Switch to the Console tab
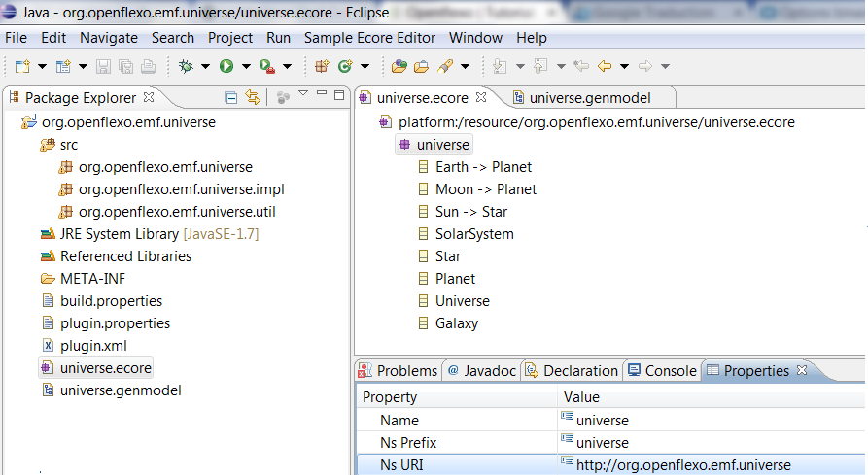 pyautogui.click(x=662, y=370)
